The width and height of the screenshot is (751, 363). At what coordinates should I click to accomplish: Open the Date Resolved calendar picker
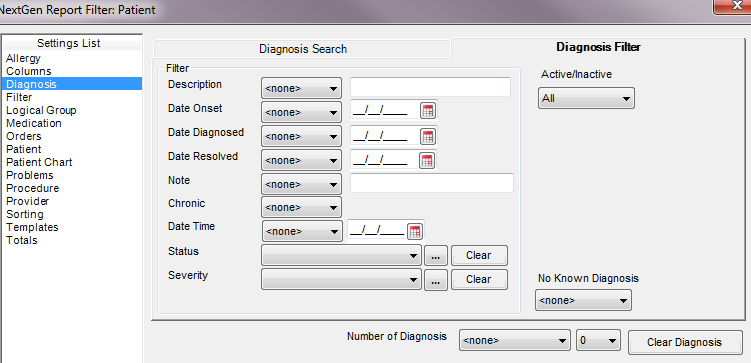(x=428, y=160)
